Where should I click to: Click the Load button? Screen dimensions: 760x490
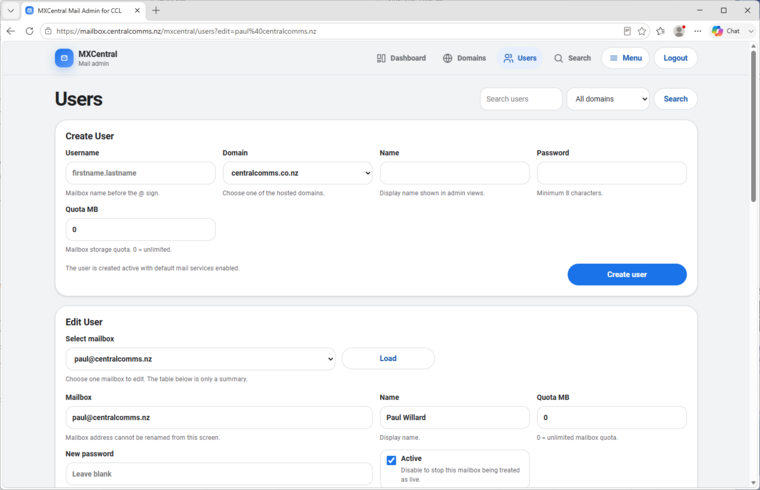388,359
